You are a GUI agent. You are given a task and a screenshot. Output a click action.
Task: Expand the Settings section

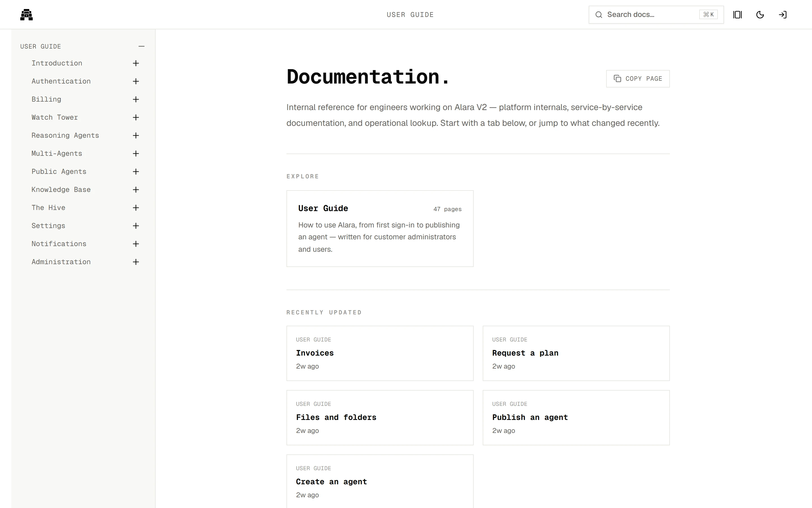(136, 226)
